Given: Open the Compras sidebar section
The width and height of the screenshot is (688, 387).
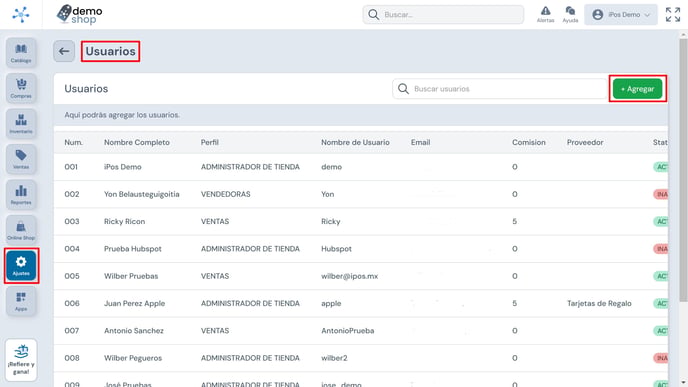Looking at the screenshot, I should (x=21, y=88).
